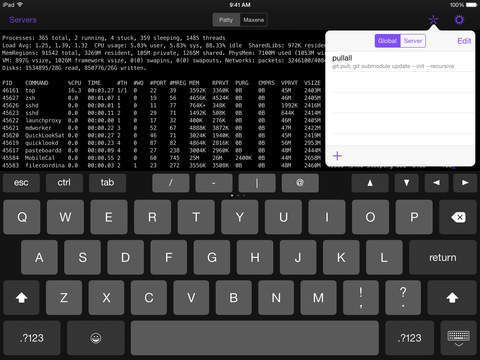Tap the N key
This screenshot has height=360, width=480.
click(276, 298)
